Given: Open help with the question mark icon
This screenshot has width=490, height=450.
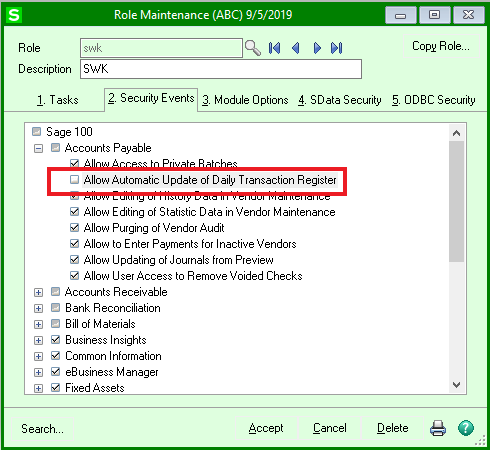Looking at the screenshot, I should click(466, 428).
